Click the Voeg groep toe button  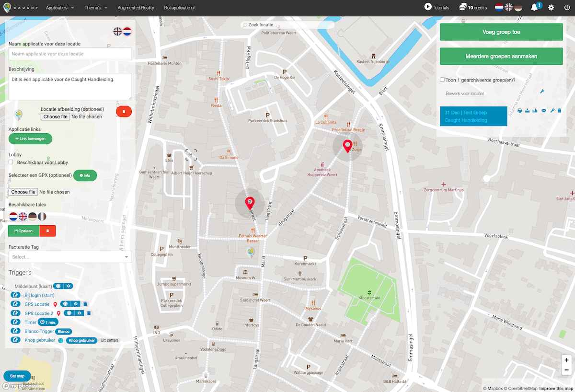(501, 32)
